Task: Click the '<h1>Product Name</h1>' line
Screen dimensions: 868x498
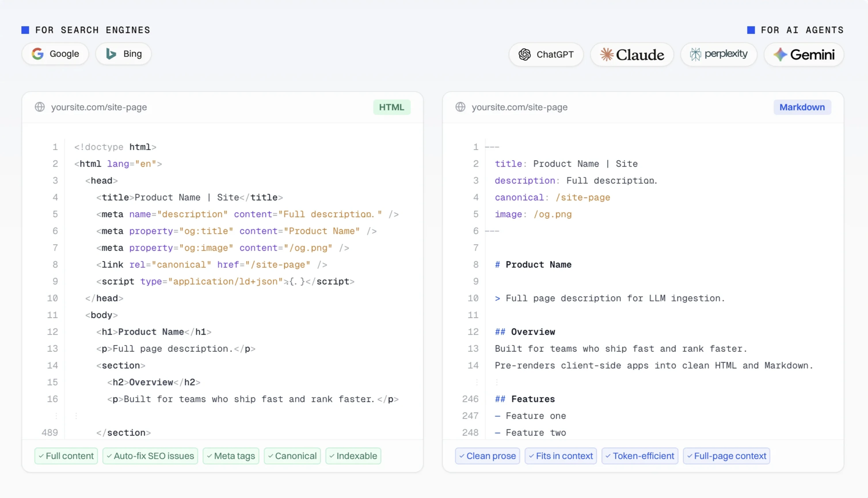Action: [x=154, y=332]
